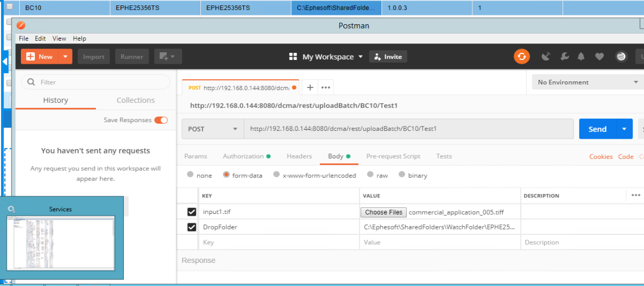Open the Body tab

pyautogui.click(x=339, y=156)
